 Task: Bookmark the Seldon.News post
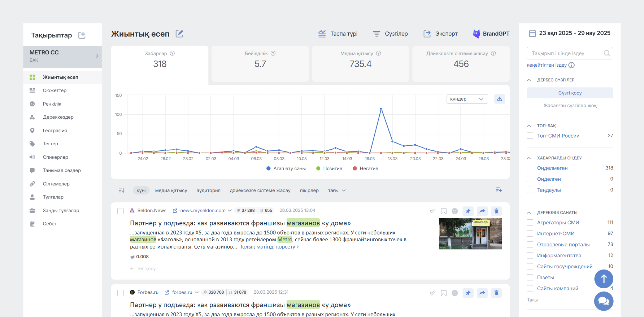click(x=444, y=211)
